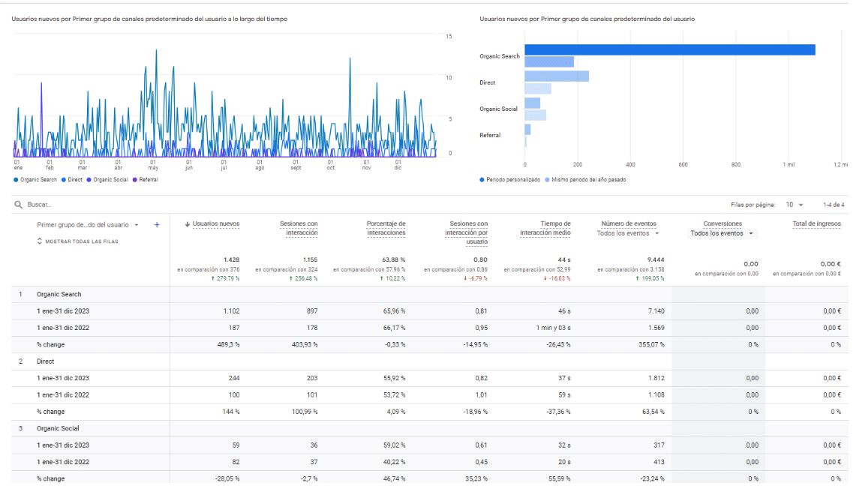Image resolution: width=859 pixels, height=504 pixels.
Task: Click the Direct legend dot under line chart
Action: click(x=64, y=180)
